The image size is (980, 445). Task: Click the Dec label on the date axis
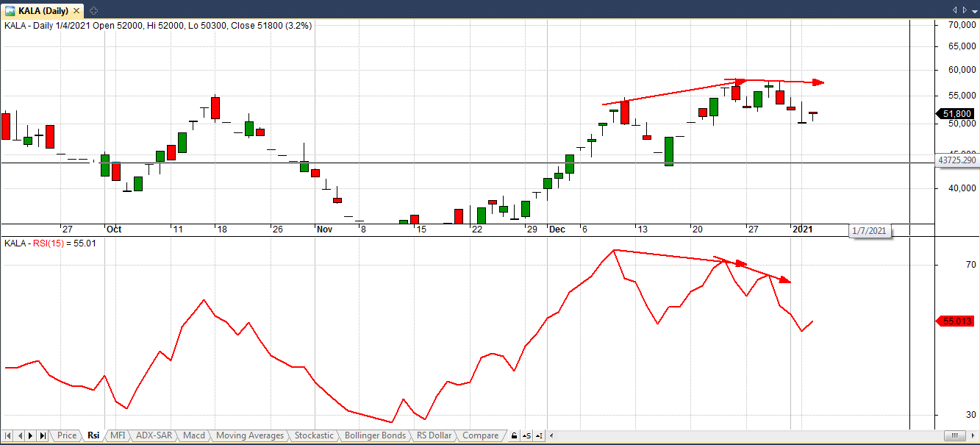(557, 229)
